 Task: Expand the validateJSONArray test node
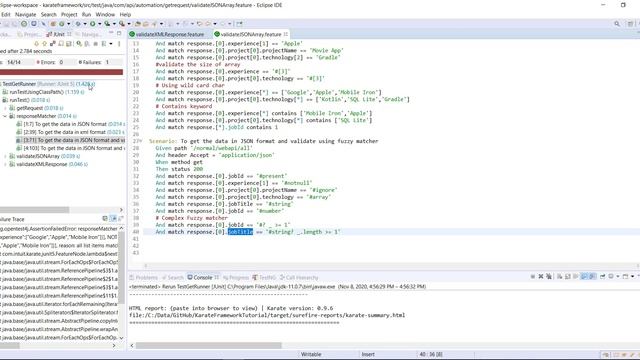pos(5,156)
